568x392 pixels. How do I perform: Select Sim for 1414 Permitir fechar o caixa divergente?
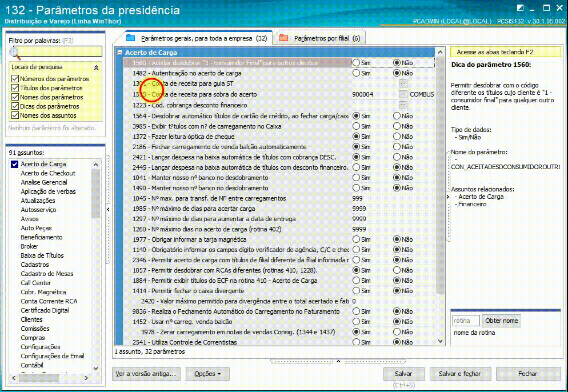(x=357, y=291)
